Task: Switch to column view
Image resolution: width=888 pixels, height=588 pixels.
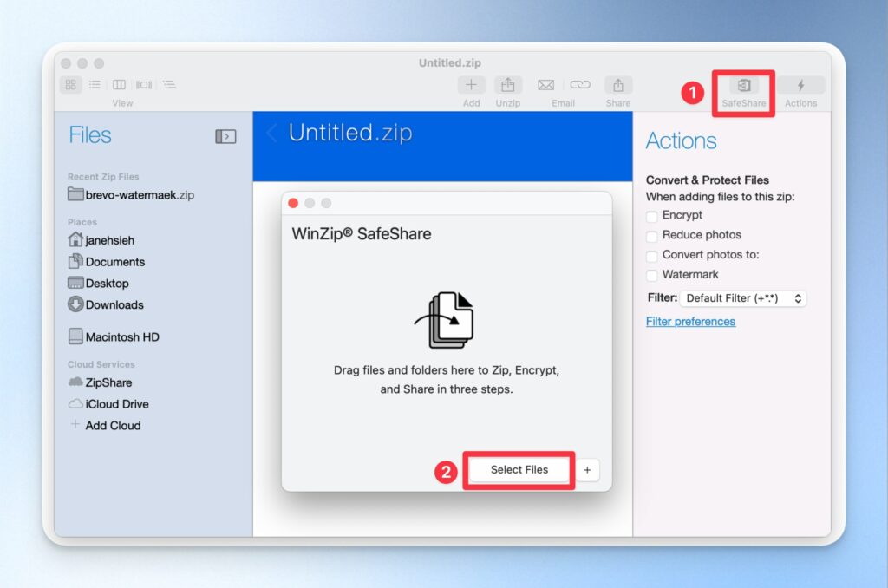Action: [119, 84]
